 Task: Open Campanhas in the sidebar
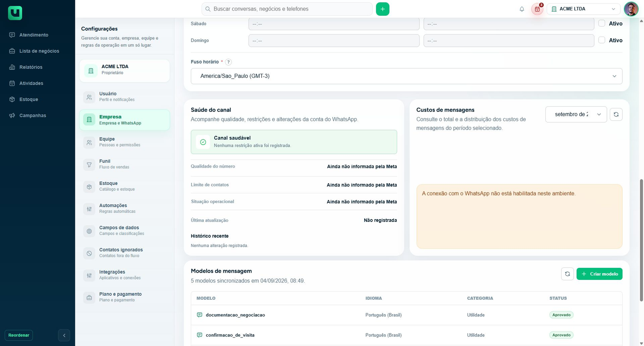[33, 116]
